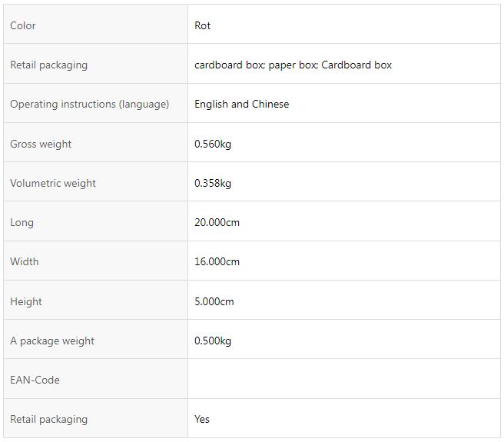Select the 0.560kg value
504x442 pixels.
point(213,144)
